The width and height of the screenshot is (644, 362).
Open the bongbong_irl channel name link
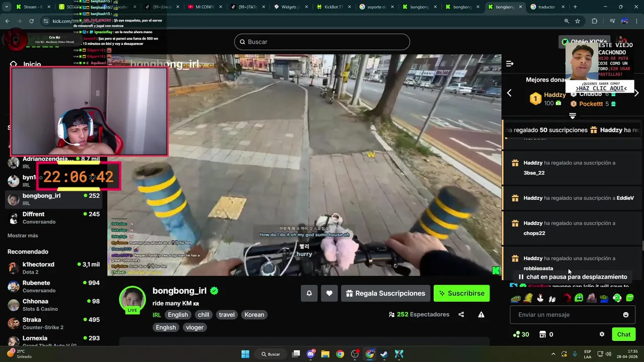point(180,291)
